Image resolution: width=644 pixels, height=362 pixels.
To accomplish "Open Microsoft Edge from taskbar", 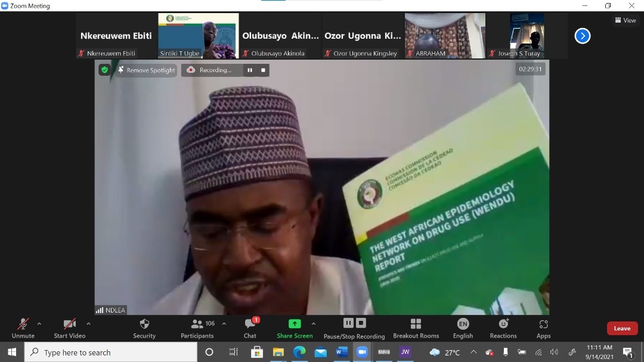I will pos(299,352).
